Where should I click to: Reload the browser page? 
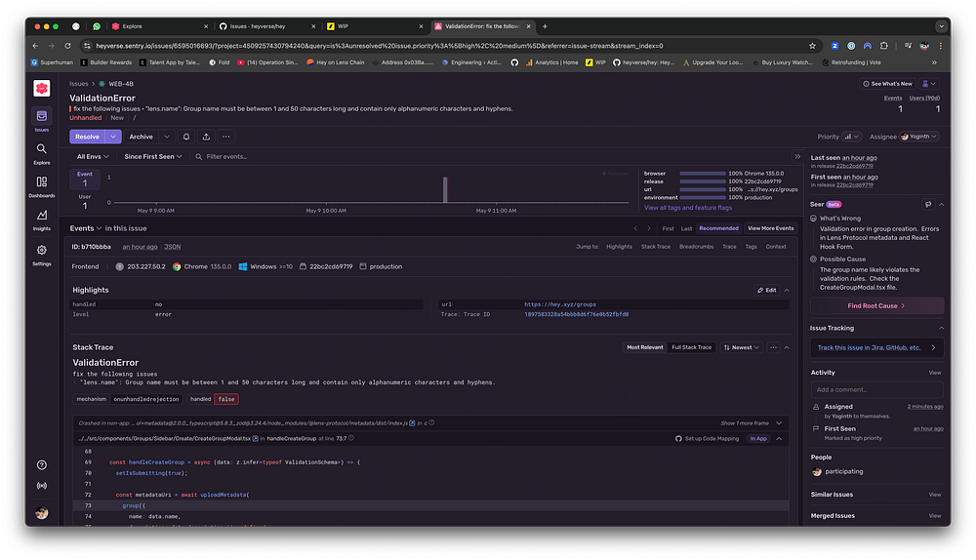pyautogui.click(x=68, y=46)
